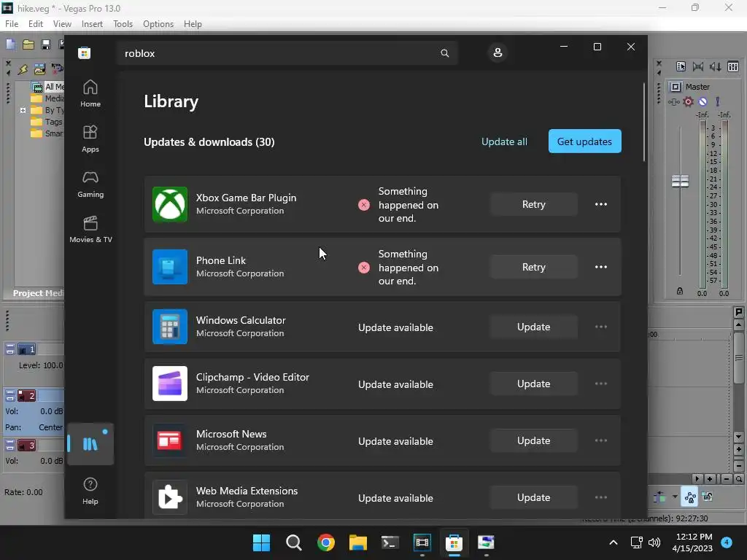Screen dimensions: 747x560
Task: Click Master bus output icon
Action: tap(676, 87)
